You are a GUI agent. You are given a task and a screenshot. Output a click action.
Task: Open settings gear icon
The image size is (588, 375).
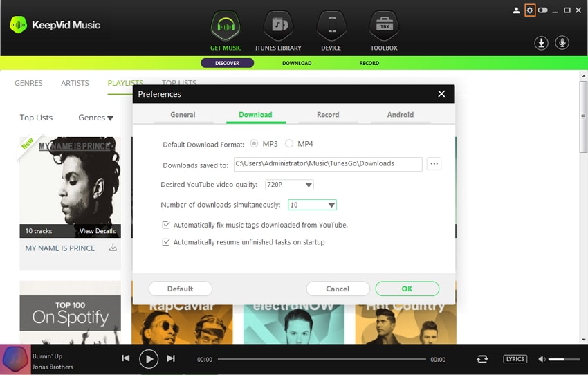[x=529, y=10]
